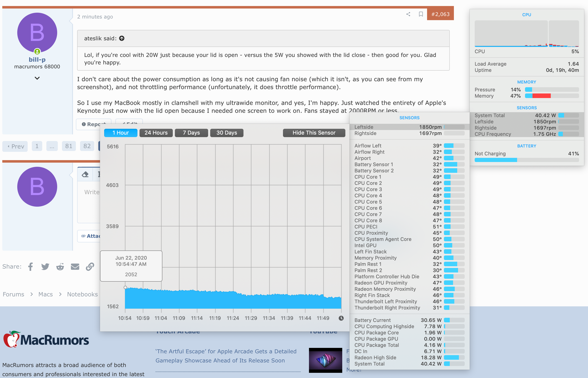Image resolution: width=588 pixels, height=378 pixels.
Task: Select the DC In power row
Action: pos(409,351)
